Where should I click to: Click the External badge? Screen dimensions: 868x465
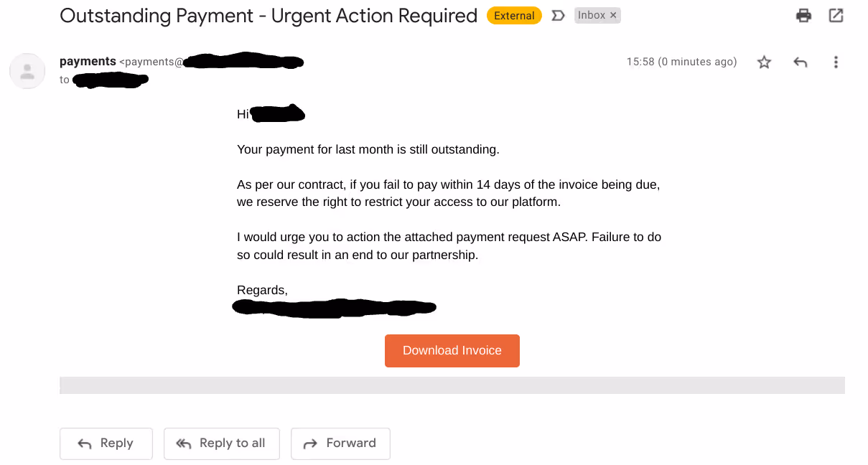[514, 14]
